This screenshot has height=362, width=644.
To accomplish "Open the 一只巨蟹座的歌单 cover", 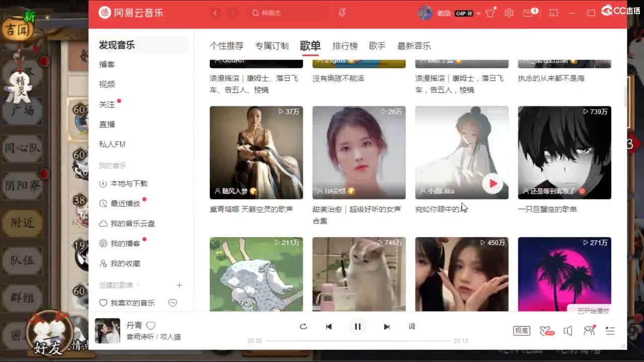I will (565, 152).
